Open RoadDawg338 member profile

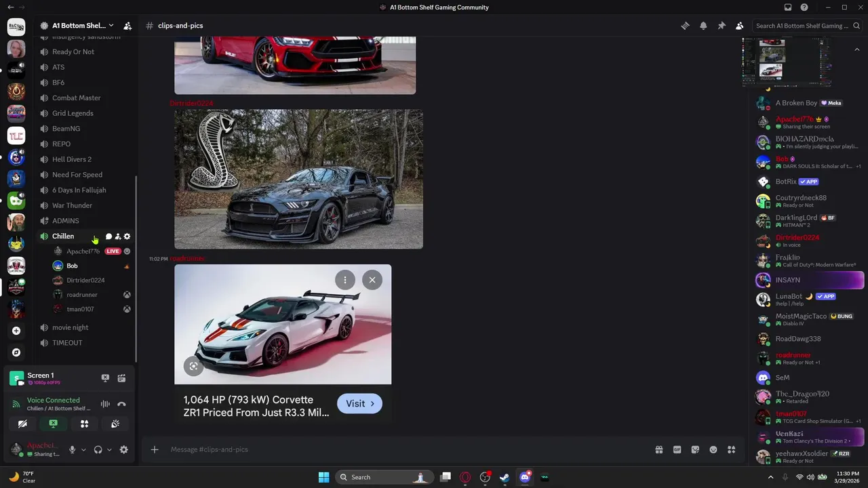[x=810, y=339]
